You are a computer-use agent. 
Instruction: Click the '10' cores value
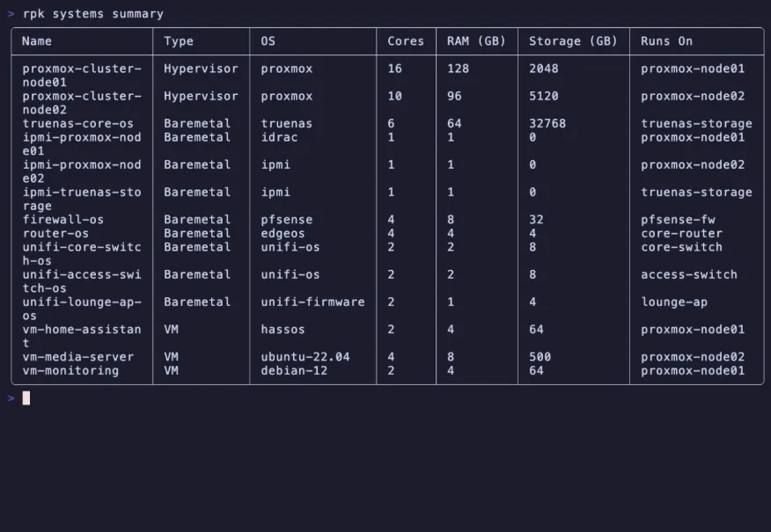click(395, 96)
